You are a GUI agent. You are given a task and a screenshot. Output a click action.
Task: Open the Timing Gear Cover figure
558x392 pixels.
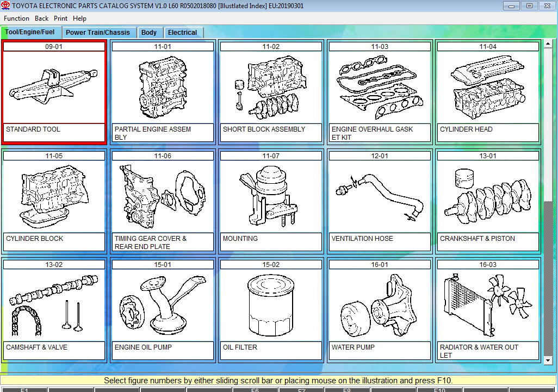coord(163,196)
